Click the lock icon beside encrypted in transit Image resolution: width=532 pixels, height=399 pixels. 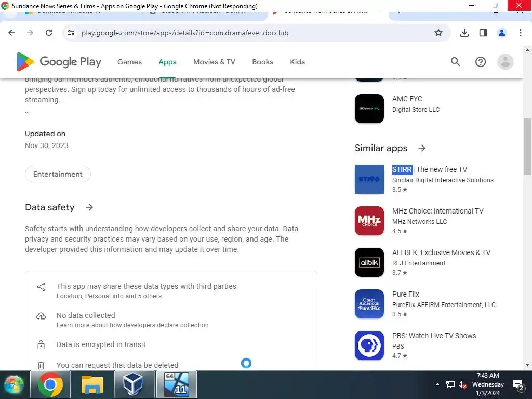(x=41, y=345)
